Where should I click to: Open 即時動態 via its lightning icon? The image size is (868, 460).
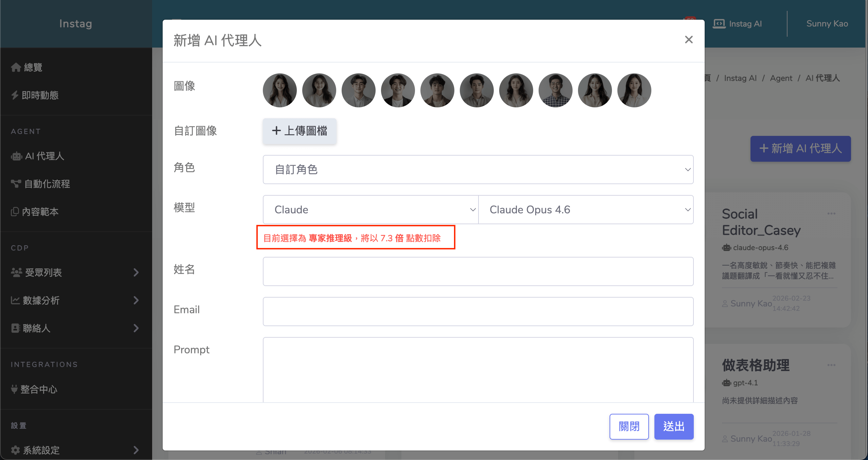pyautogui.click(x=15, y=95)
